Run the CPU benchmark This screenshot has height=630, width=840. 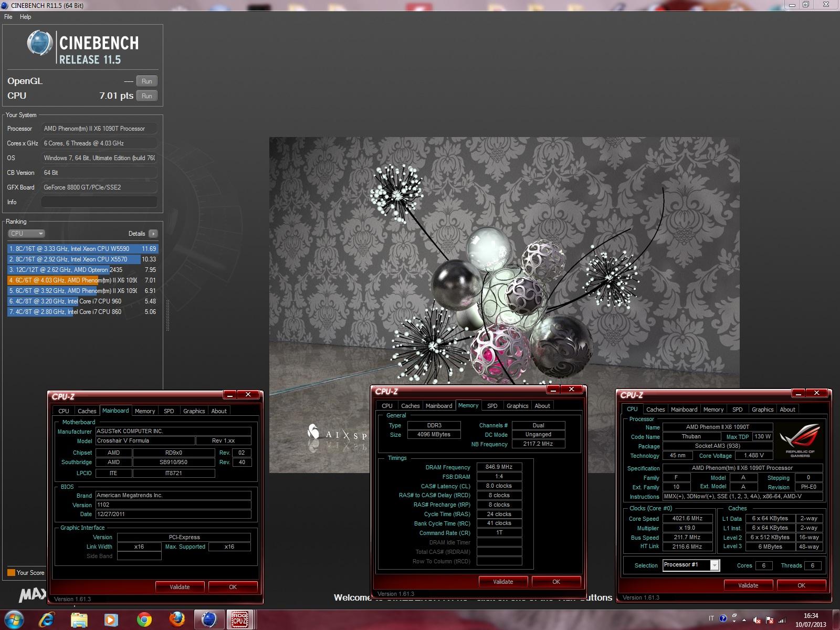[x=147, y=96]
